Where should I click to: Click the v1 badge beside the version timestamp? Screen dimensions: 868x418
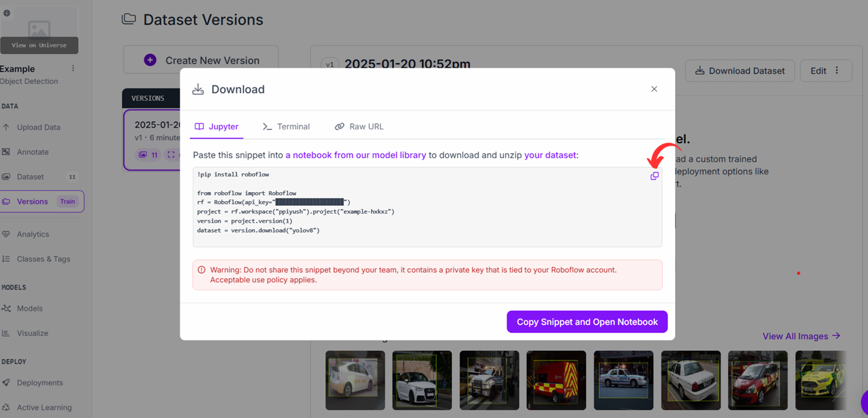point(329,64)
